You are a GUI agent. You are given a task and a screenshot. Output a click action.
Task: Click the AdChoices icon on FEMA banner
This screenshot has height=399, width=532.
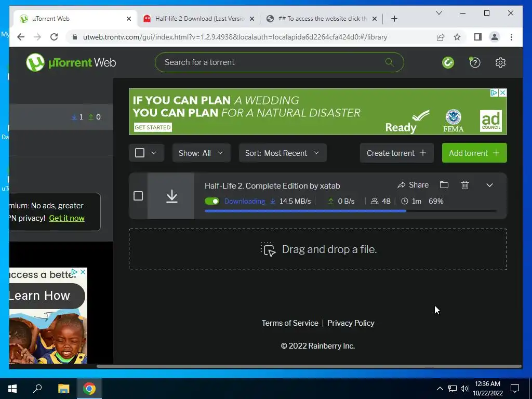(x=495, y=92)
